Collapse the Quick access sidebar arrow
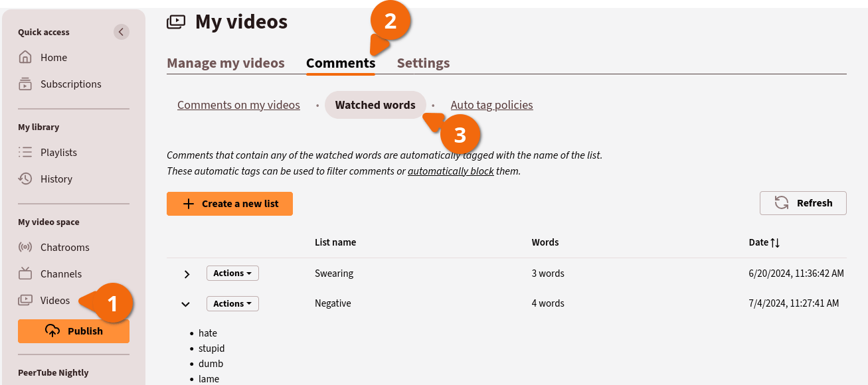This screenshot has height=385, width=868. pos(121,32)
